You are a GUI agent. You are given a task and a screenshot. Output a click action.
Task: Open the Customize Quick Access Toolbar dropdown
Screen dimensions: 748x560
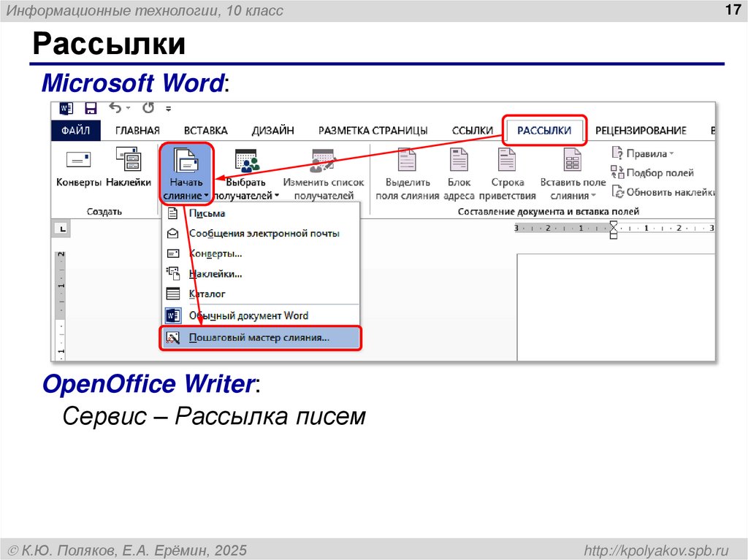169,109
